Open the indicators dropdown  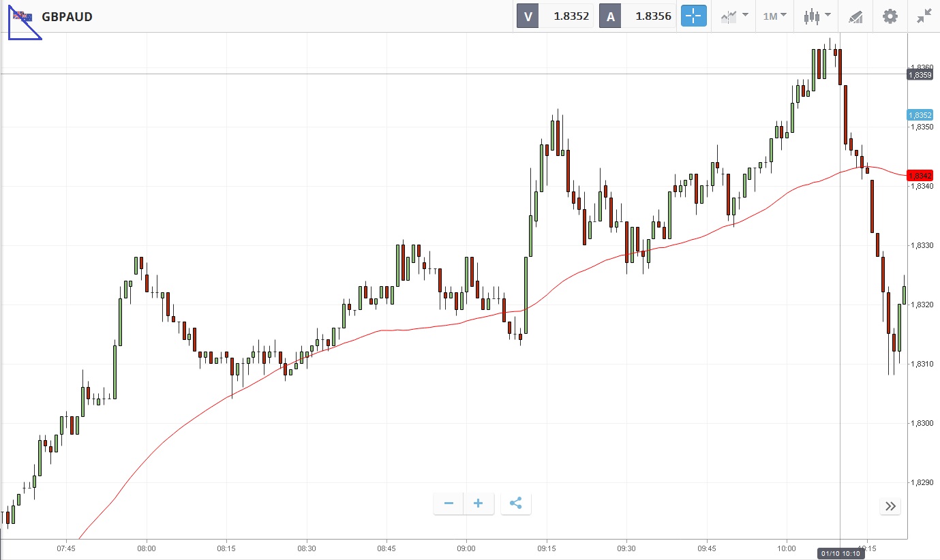pyautogui.click(x=733, y=16)
